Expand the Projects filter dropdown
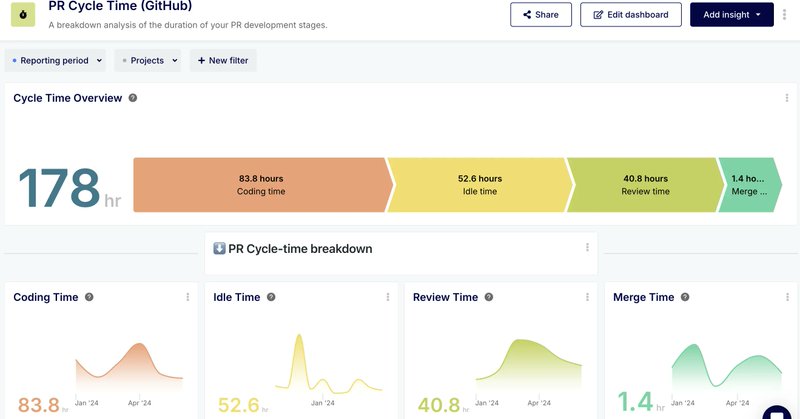Image resolution: width=800 pixels, height=419 pixels. (x=150, y=61)
